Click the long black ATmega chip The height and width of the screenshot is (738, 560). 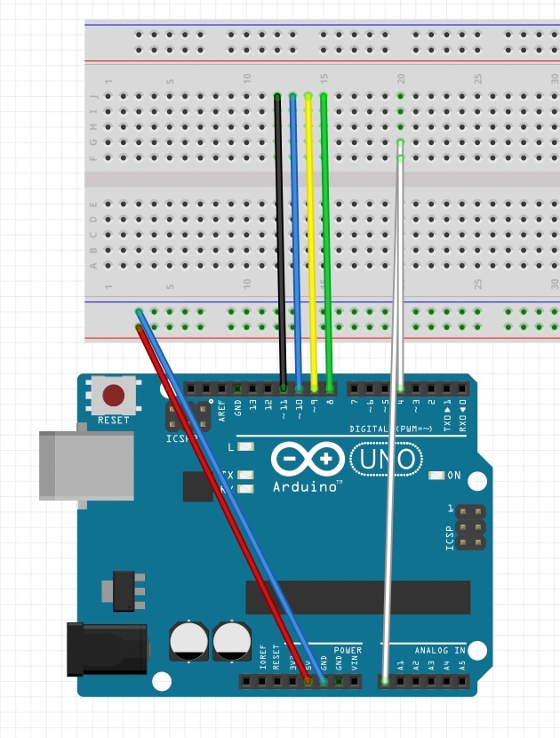click(357, 598)
